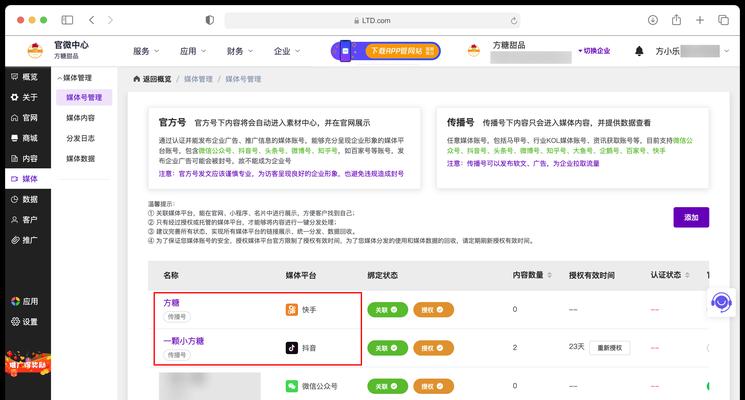The image size is (745, 400).
Task: Open the 应用 item in the sidebar
Action: coord(24,302)
